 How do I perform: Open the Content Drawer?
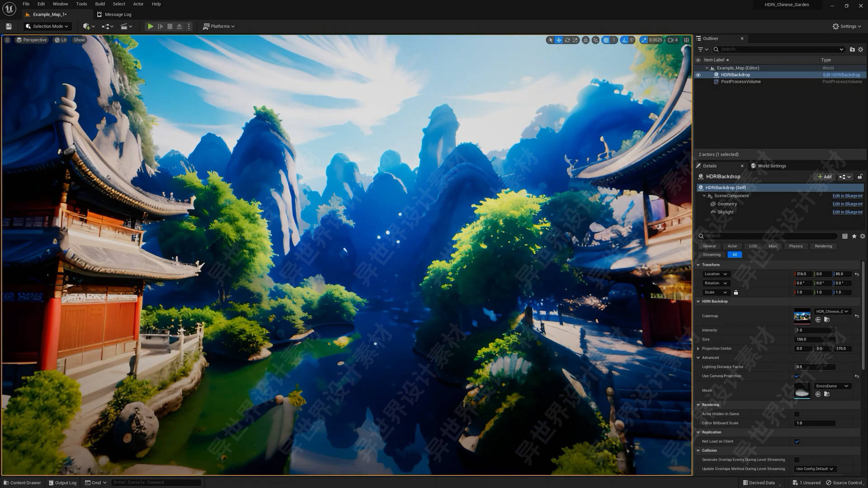click(22, 483)
